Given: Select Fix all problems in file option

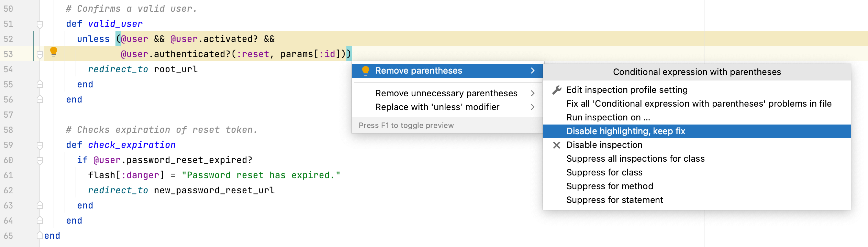Looking at the screenshot, I should point(699,104).
